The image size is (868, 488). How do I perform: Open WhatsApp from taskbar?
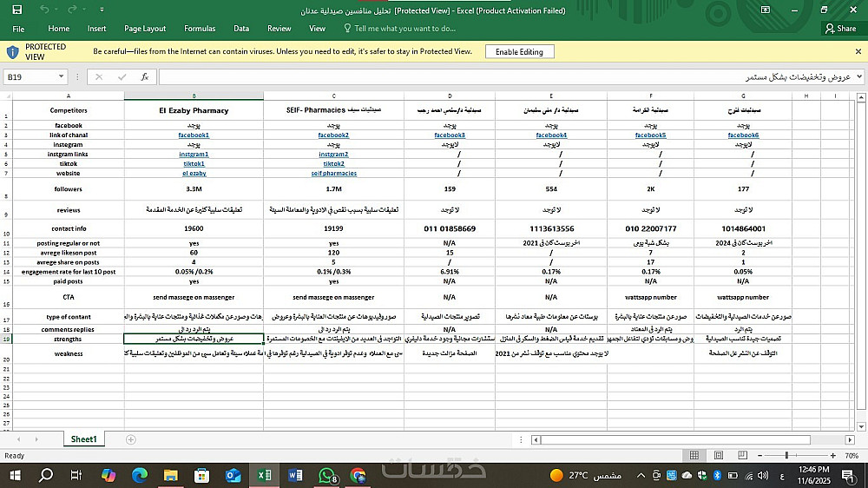(327, 475)
